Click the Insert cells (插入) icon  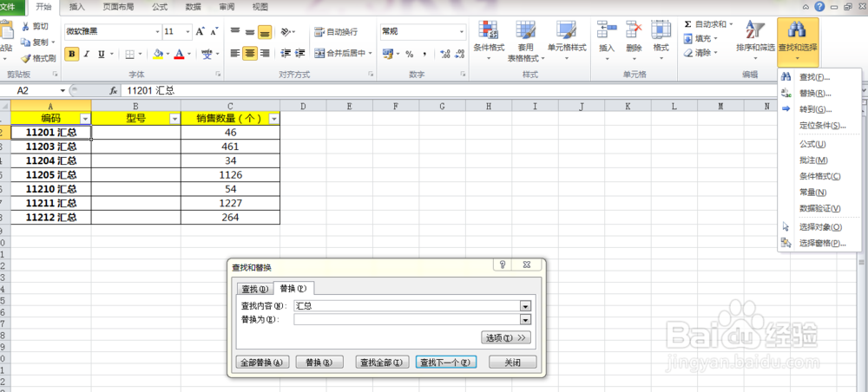[x=608, y=29]
